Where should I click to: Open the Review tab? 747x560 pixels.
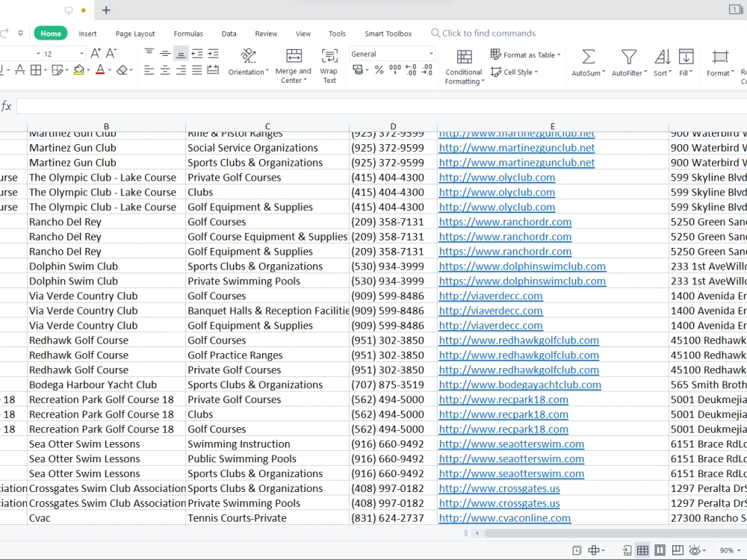[x=266, y=34]
